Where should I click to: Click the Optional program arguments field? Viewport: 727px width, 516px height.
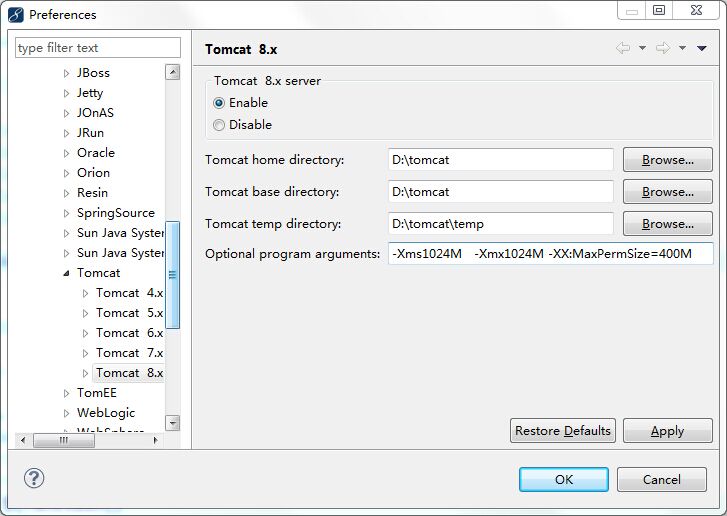[550, 254]
